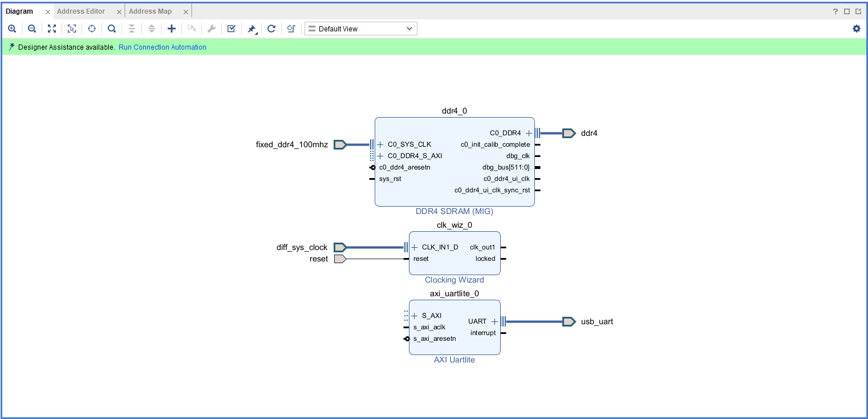
Task: Select the clk_wiz_0 Clocking Wizard block
Action: tap(455, 268)
